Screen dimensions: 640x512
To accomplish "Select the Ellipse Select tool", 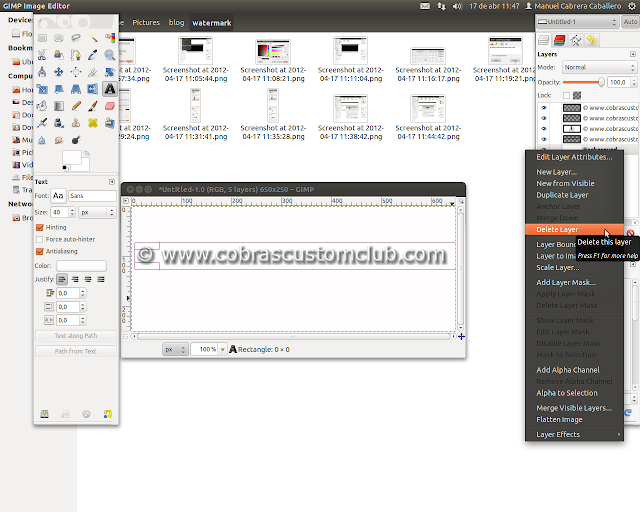I will click(x=59, y=38).
